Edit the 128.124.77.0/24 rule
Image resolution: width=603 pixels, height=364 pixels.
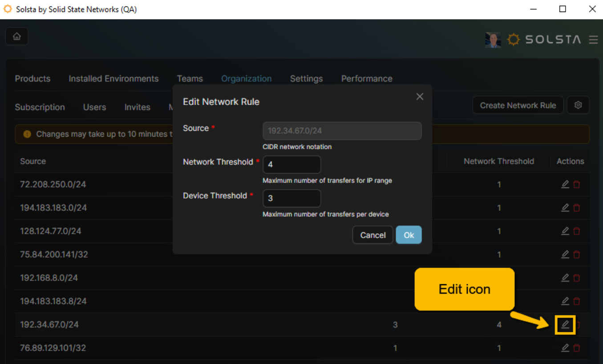[x=565, y=231]
